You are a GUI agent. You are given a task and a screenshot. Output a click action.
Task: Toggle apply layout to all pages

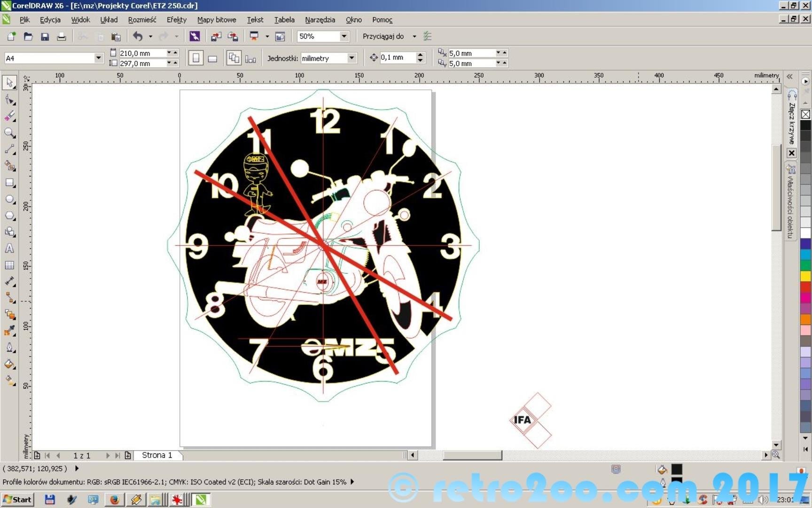coord(234,58)
